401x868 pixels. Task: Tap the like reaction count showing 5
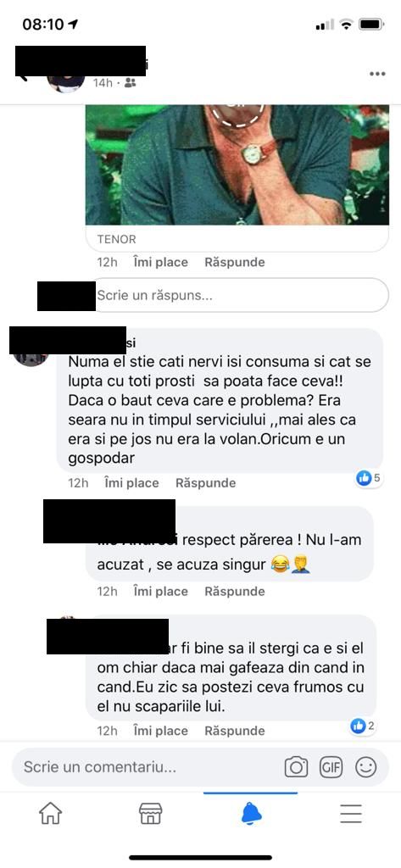coord(369,478)
